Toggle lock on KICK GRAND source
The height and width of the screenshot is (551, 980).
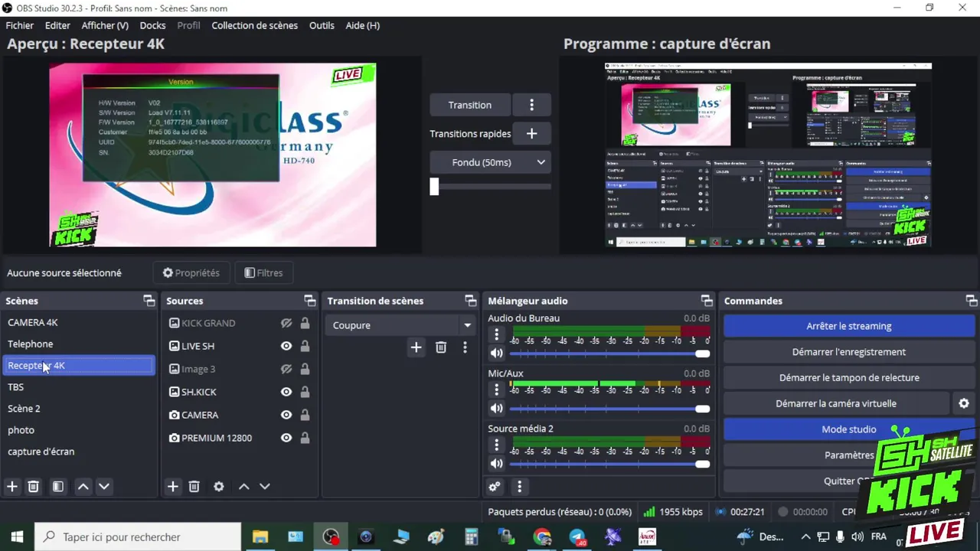pyautogui.click(x=305, y=323)
